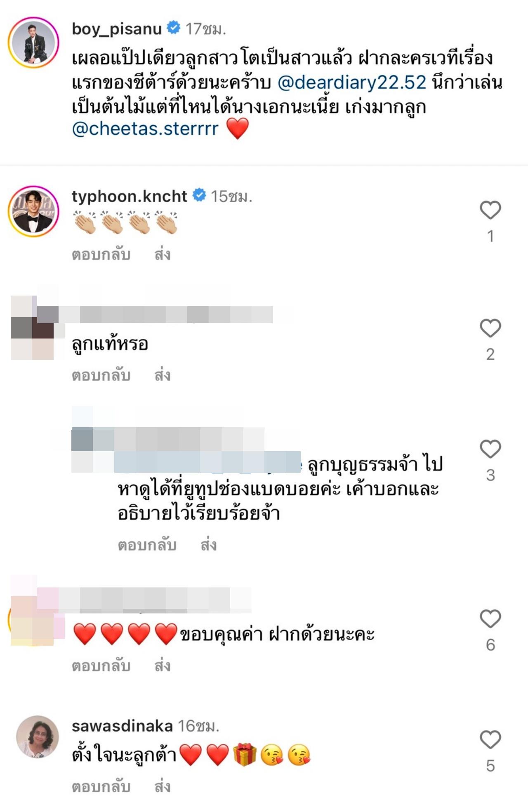Open the typhoon.kncht username
This screenshot has height=812, width=528.
(x=130, y=196)
